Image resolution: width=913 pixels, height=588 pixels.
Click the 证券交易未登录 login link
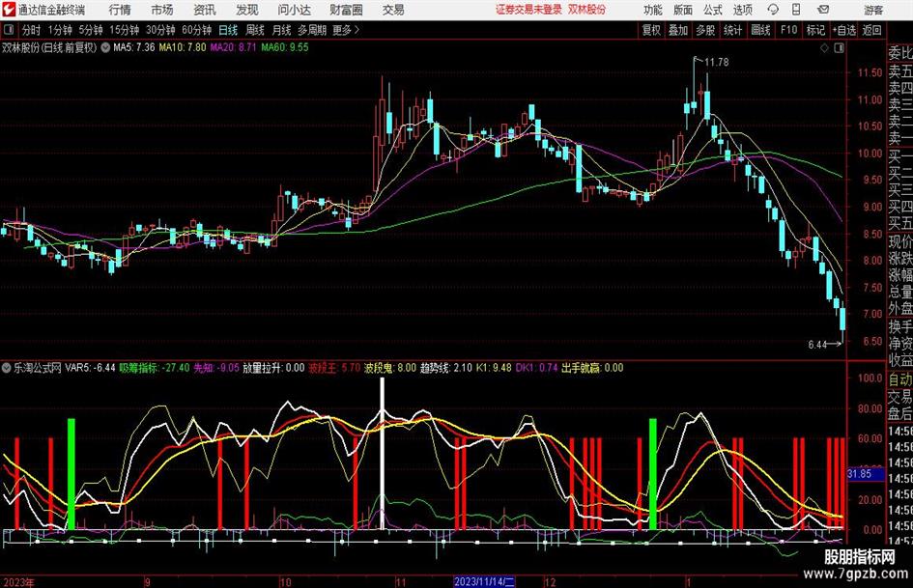pyautogui.click(x=528, y=10)
